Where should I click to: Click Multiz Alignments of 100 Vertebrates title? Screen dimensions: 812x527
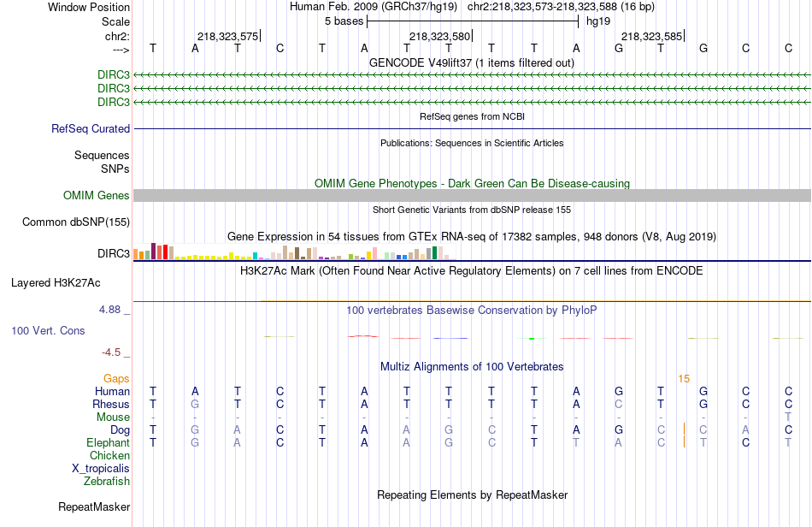472,367
